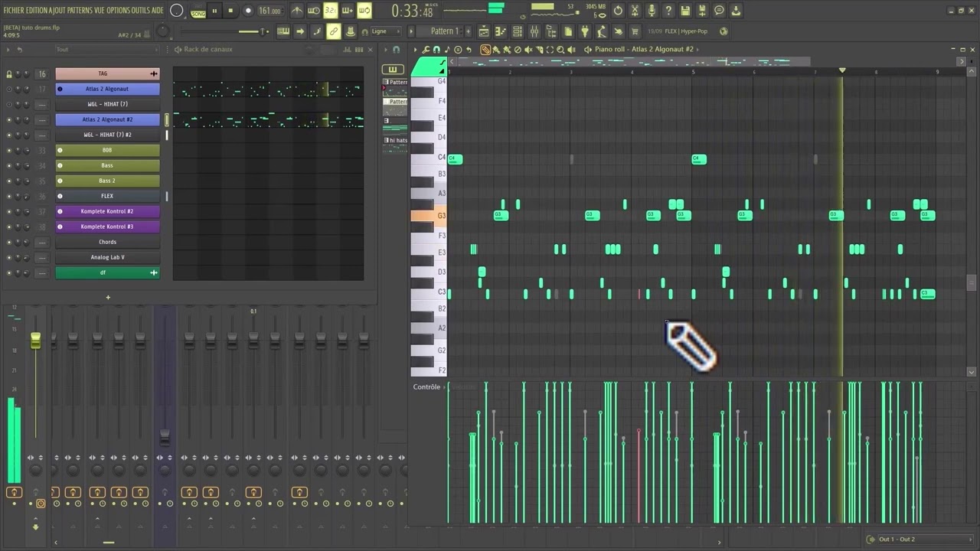Unlock the TAG channel lock icon
Screen dimensions: 980x551
(9, 74)
